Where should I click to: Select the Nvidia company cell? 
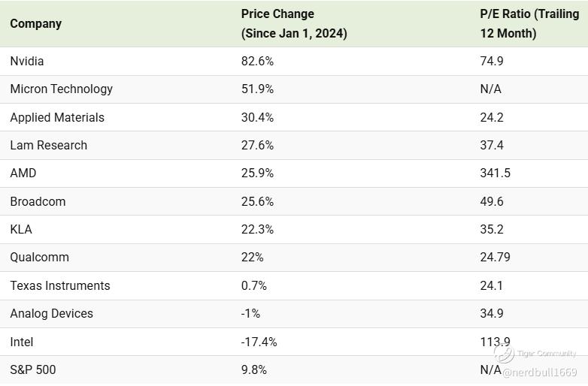point(29,61)
